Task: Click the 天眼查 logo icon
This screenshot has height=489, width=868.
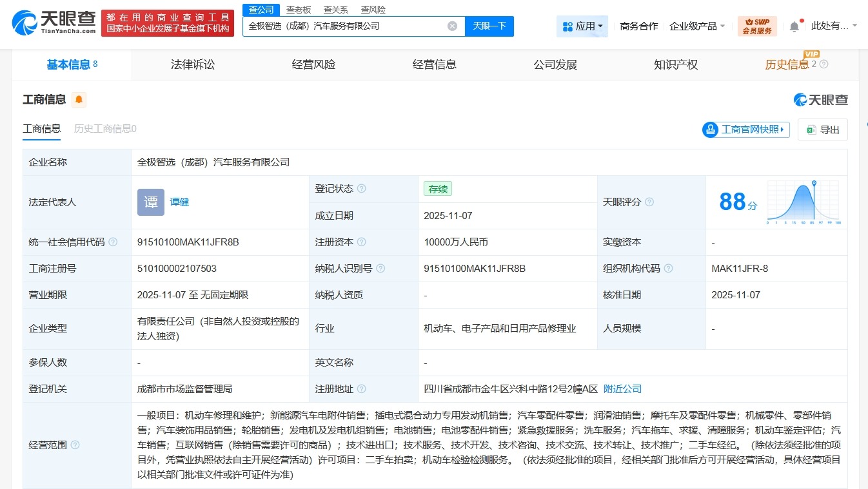Action: [x=26, y=24]
